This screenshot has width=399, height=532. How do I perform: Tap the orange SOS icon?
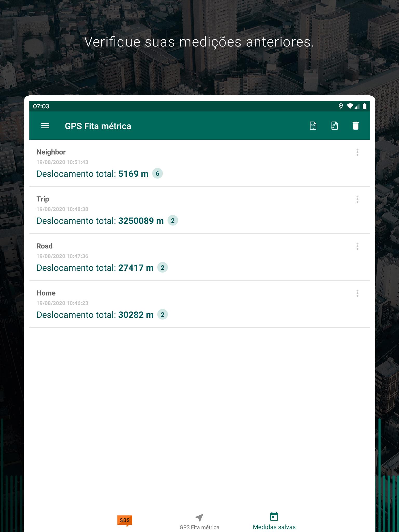point(125,521)
